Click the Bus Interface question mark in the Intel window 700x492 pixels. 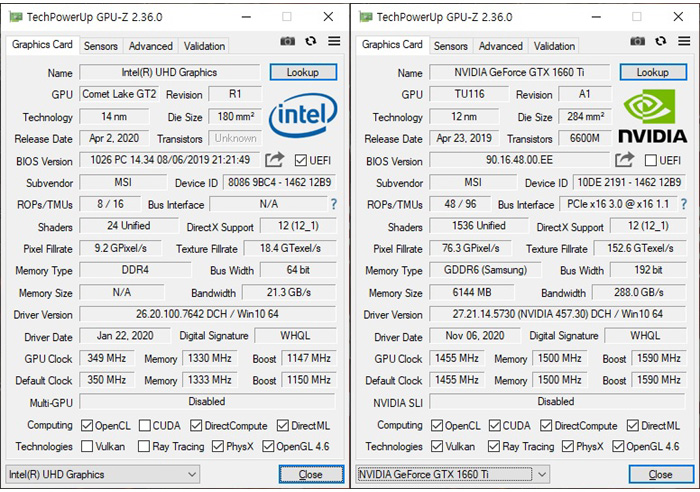pyautogui.click(x=333, y=204)
